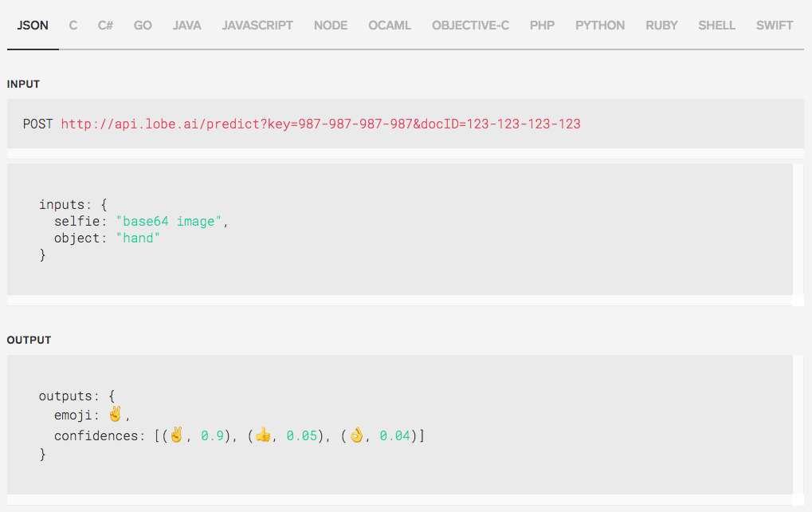Click the OK hand emoji in confidences
The height and width of the screenshot is (512, 812).
click(355, 435)
